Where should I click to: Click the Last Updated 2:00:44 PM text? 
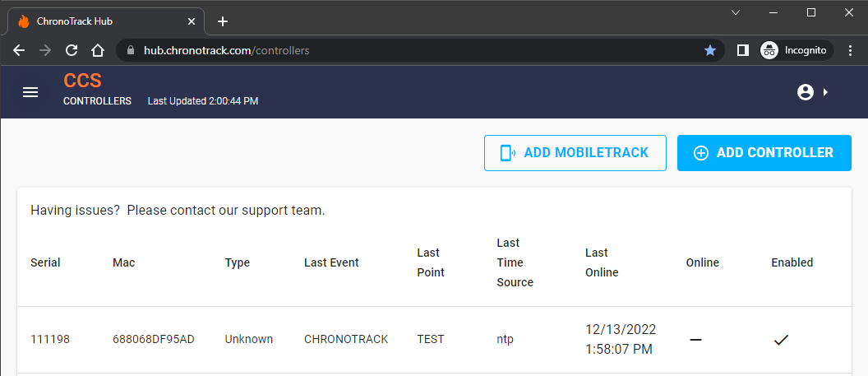click(x=203, y=101)
